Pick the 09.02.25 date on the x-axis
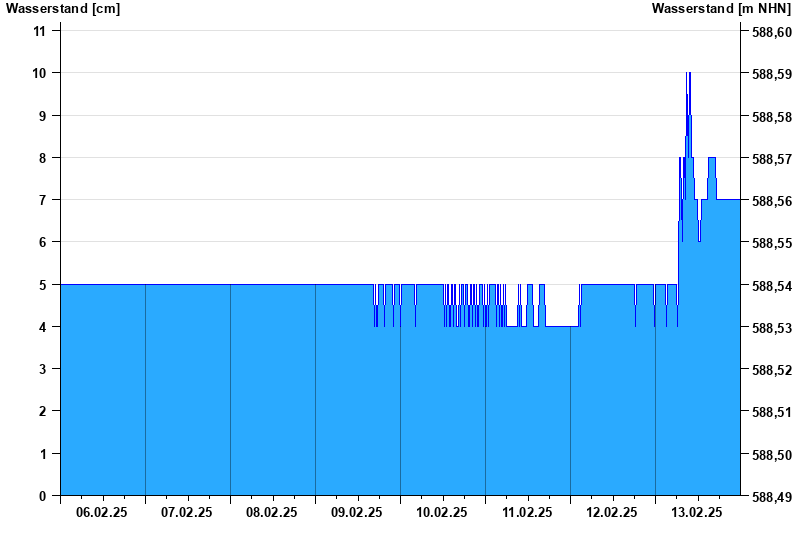This screenshot has width=800, height=550. pos(357,512)
